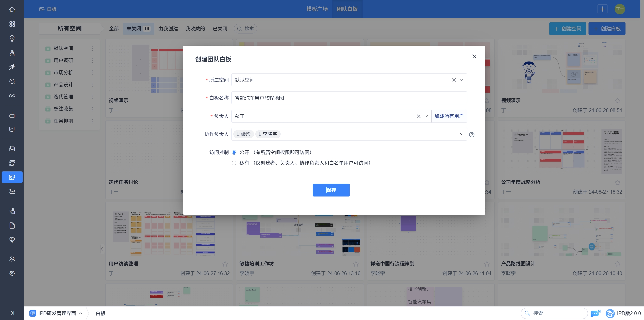Expand the 负责人 dropdown arrow
644x320 pixels.
coord(426,116)
